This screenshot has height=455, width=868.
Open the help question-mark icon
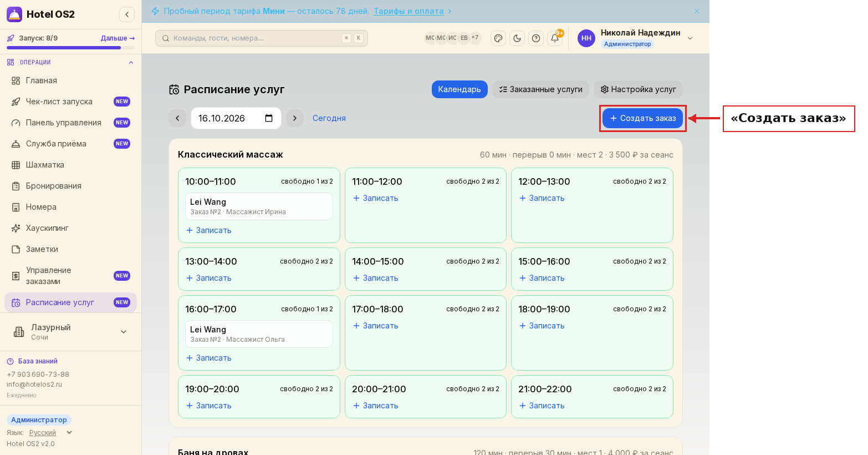coord(536,38)
